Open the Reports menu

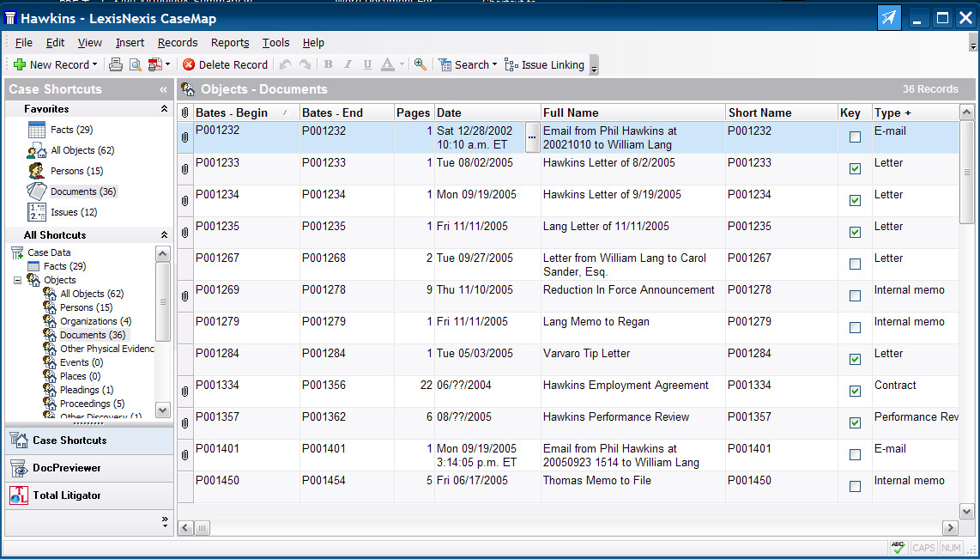(230, 43)
